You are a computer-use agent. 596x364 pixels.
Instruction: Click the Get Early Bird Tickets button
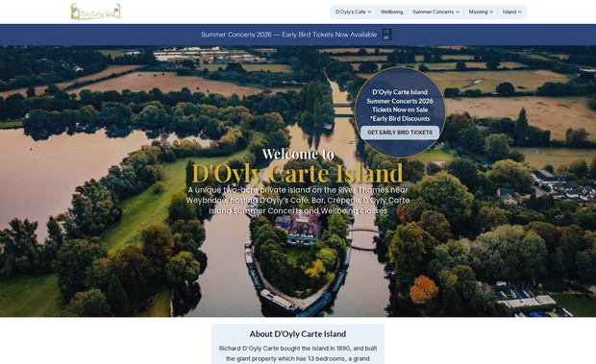(400, 133)
